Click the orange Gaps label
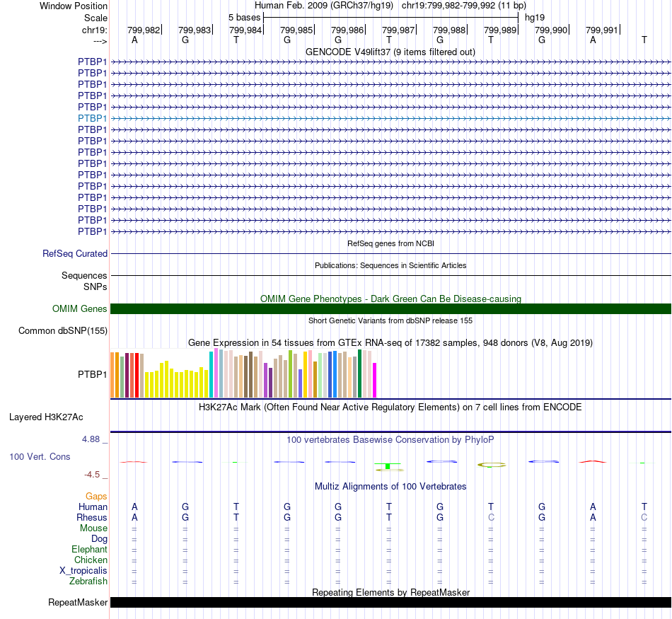Image resolution: width=672 pixels, height=619 pixels. [x=96, y=497]
